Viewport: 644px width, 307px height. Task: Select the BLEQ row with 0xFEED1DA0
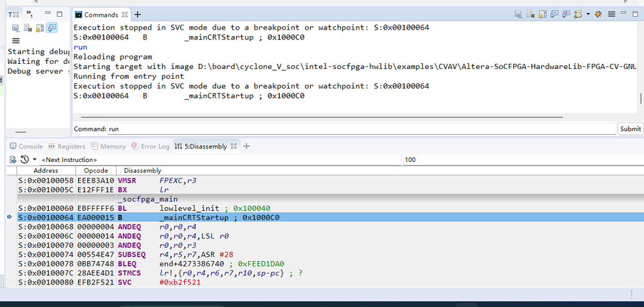tap(330, 264)
